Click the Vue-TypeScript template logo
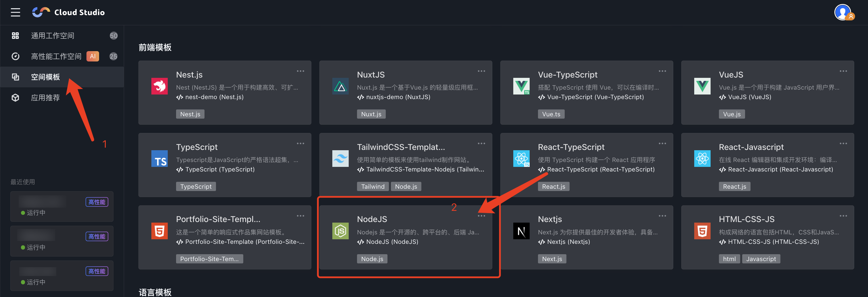 coord(521,86)
